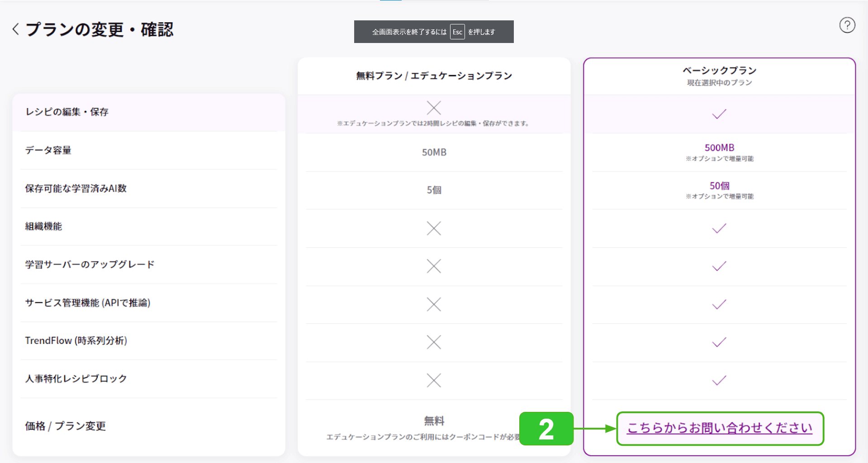Click the 50MB value in free plan

434,152
